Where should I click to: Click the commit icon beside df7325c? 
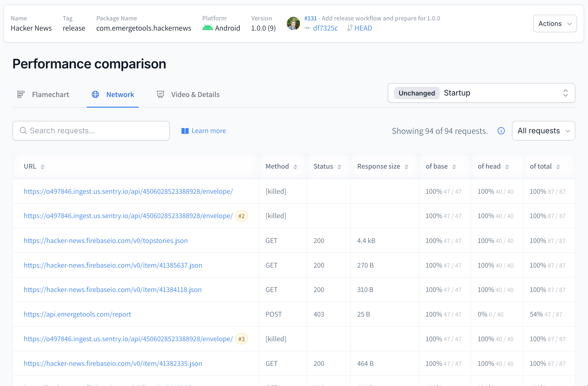tap(307, 28)
